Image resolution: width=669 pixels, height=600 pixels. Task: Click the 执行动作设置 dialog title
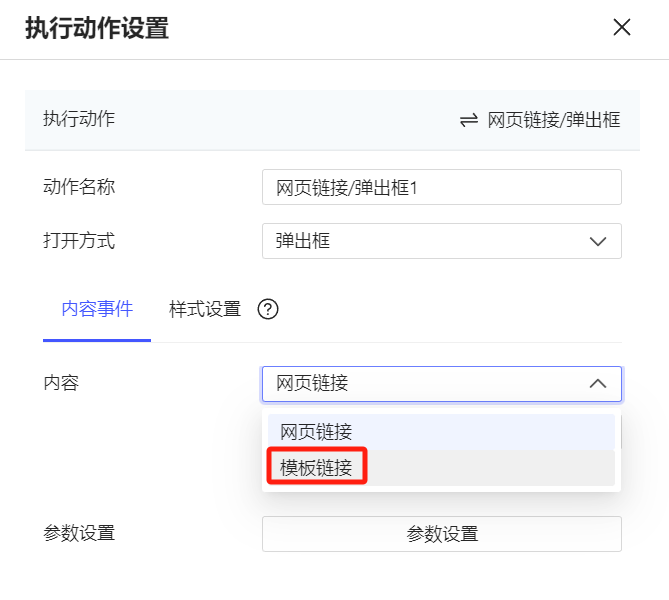point(97,28)
